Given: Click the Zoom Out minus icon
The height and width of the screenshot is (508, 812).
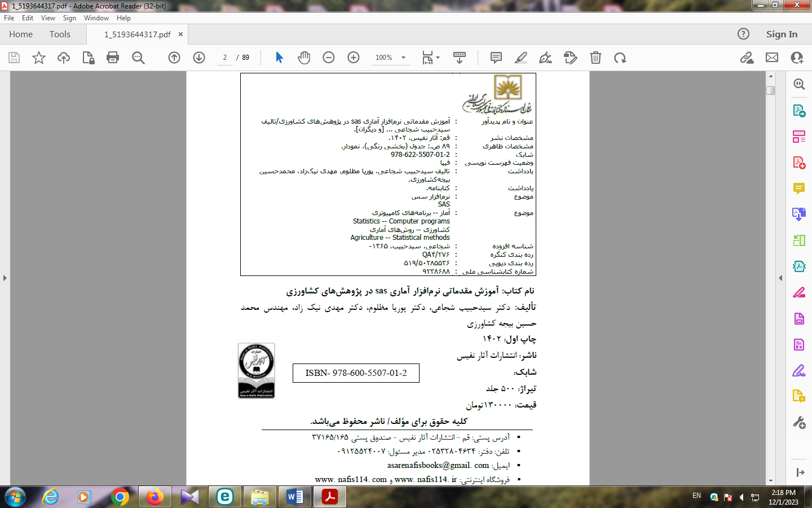Looking at the screenshot, I should pyautogui.click(x=329, y=58).
